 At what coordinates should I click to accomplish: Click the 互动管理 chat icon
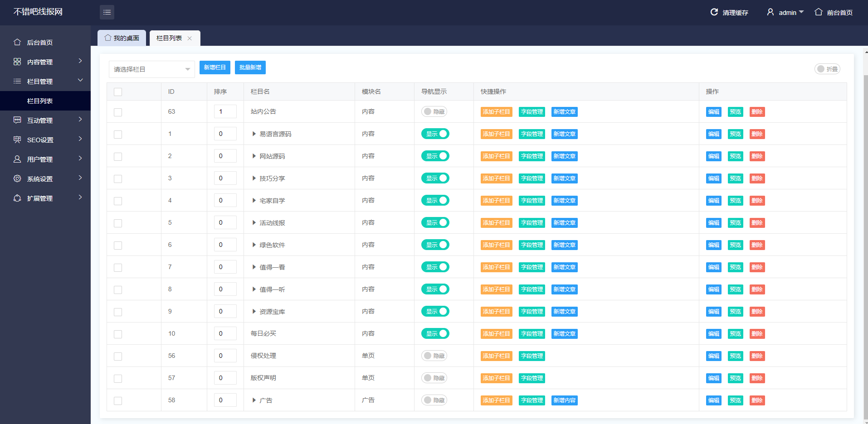coord(17,120)
